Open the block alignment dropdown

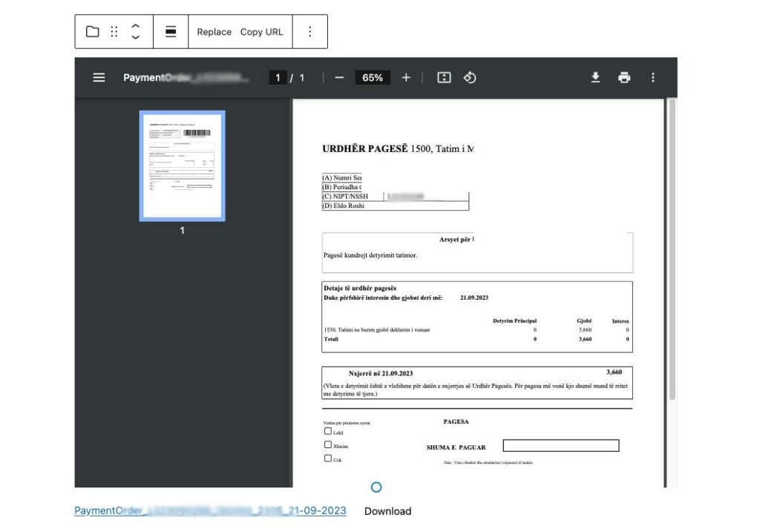click(x=171, y=31)
